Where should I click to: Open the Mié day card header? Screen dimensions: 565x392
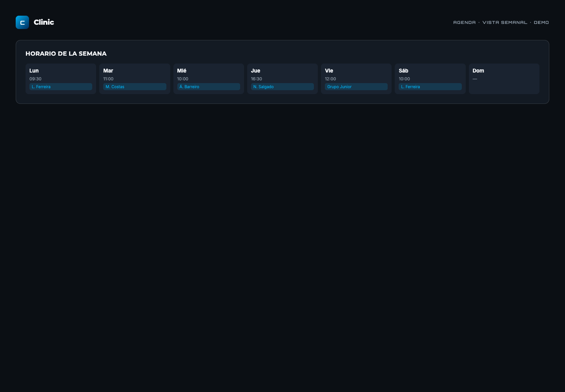tap(182, 71)
